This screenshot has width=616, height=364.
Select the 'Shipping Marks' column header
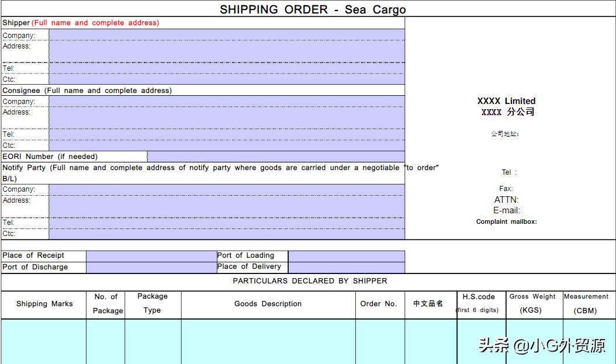tap(44, 304)
